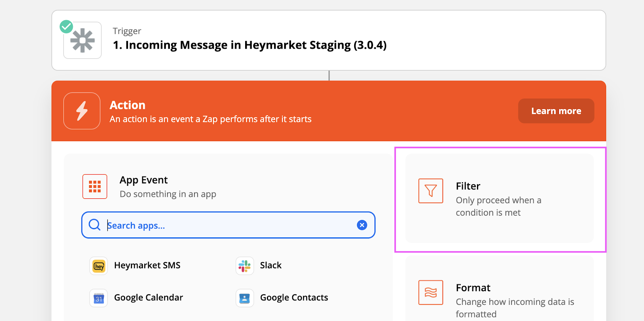Click the magnifying glass search icon
Image resolution: width=644 pixels, height=321 pixels.
(x=95, y=225)
